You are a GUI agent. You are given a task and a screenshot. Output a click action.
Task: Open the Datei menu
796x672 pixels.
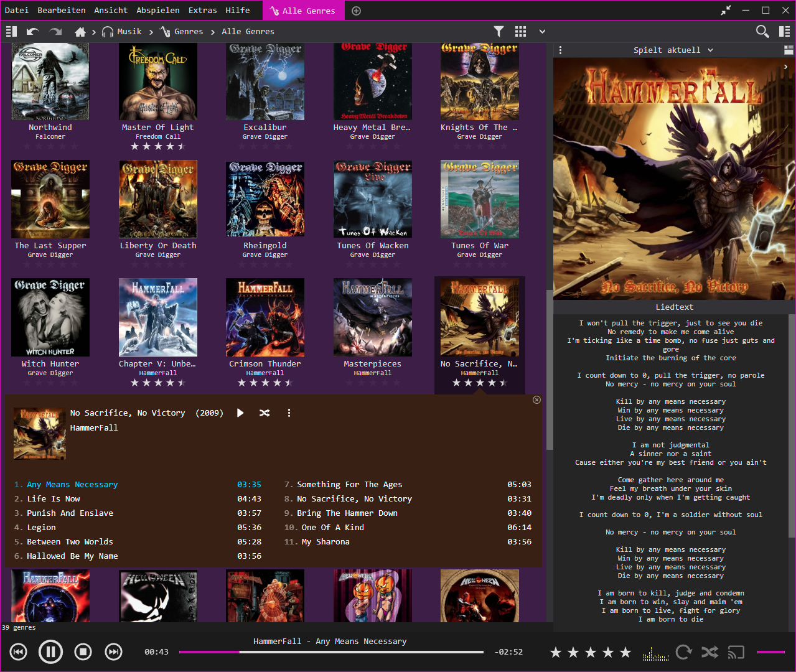[x=17, y=11]
